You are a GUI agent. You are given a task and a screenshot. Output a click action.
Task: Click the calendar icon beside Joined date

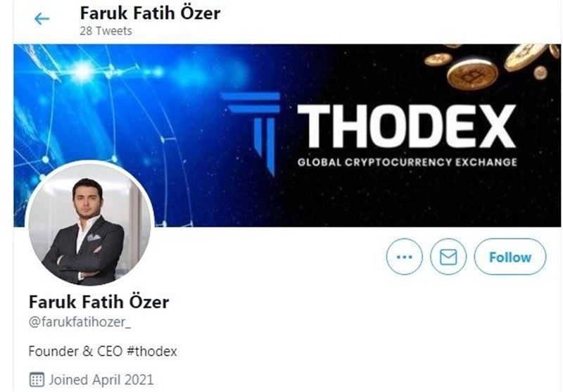click(x=37, y=379)
